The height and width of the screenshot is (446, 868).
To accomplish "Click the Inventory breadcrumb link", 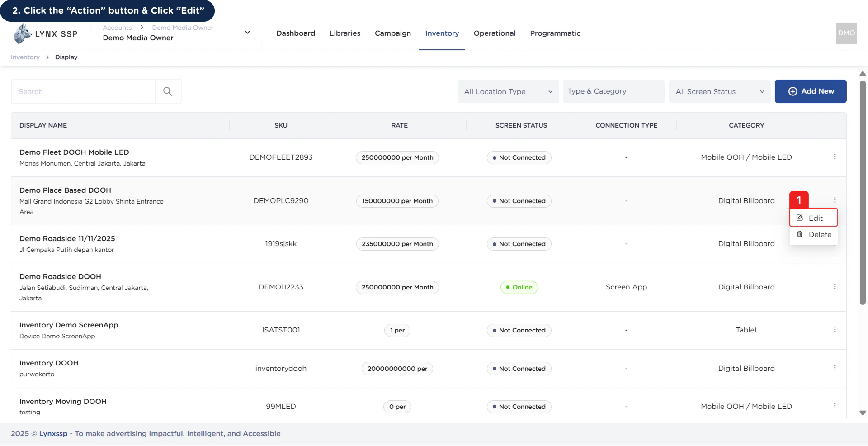I will coord(25,57).
